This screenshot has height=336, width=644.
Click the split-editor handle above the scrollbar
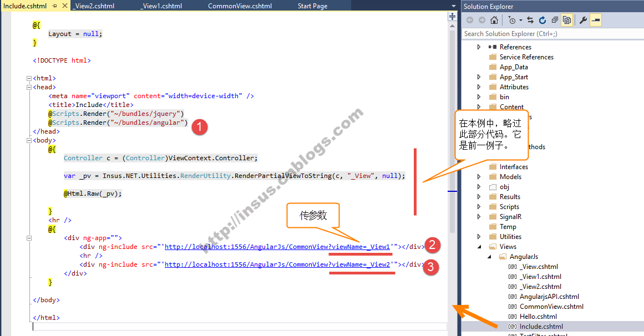point(452,17)
